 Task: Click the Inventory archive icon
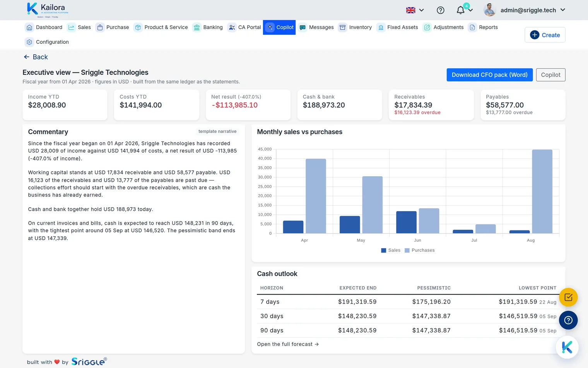coord(342,28)
